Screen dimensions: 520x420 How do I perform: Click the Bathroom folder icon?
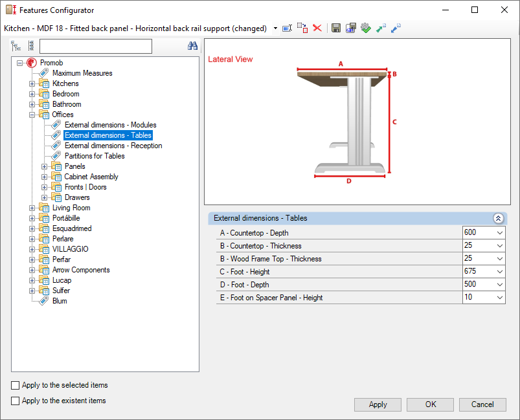[44, 104]
